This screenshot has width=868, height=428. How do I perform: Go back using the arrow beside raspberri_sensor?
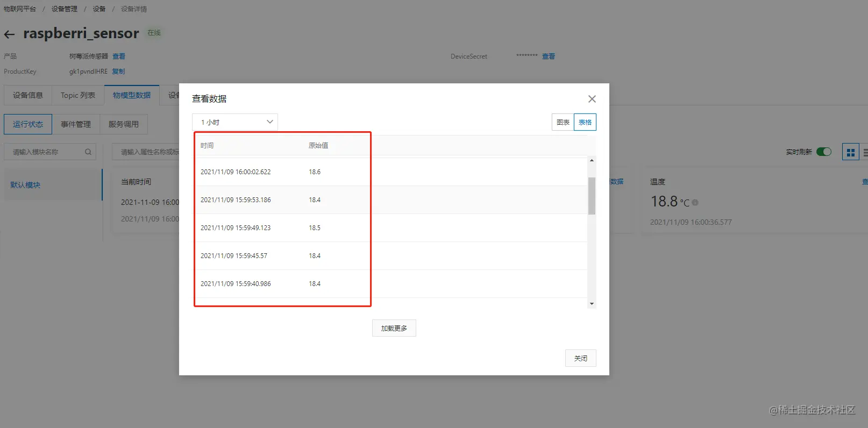click(x=9, y=34)
